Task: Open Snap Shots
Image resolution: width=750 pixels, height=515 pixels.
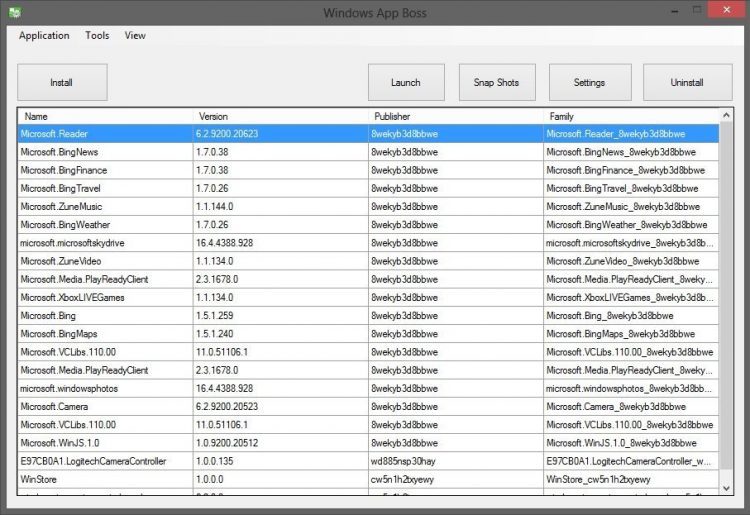Action: tap(497, 82)
